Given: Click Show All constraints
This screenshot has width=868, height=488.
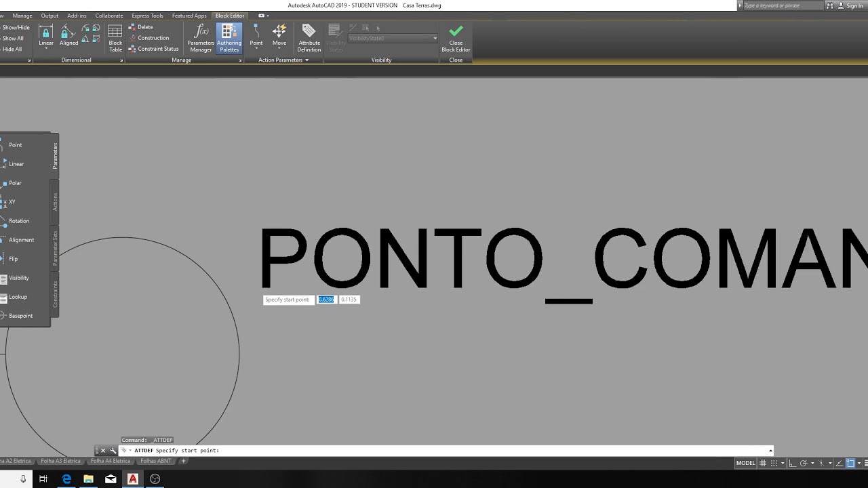Looking at the screenshot, I should [x=12, y=39].
